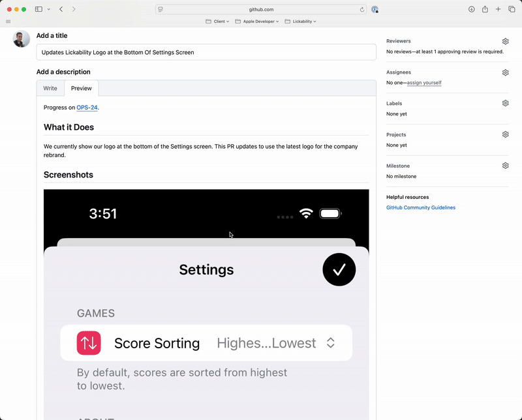
Task: Click the pull request title field
Action: tap(206, 52)
